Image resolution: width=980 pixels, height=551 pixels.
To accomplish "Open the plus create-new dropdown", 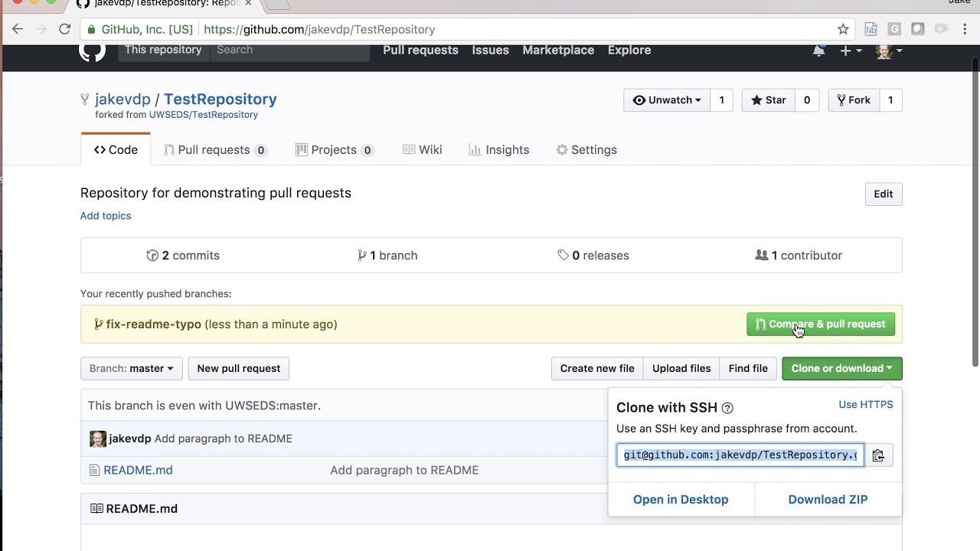I will pos(850,51).
